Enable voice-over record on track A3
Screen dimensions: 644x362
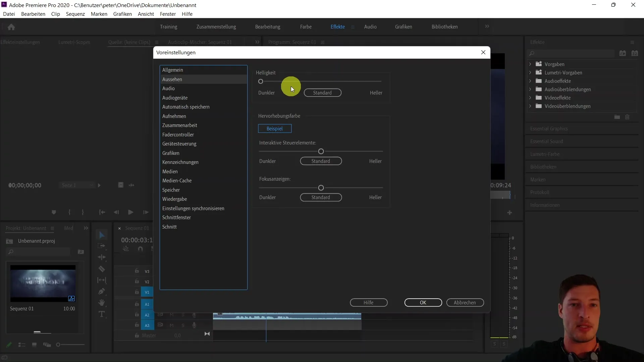click(x=194, y=325)
